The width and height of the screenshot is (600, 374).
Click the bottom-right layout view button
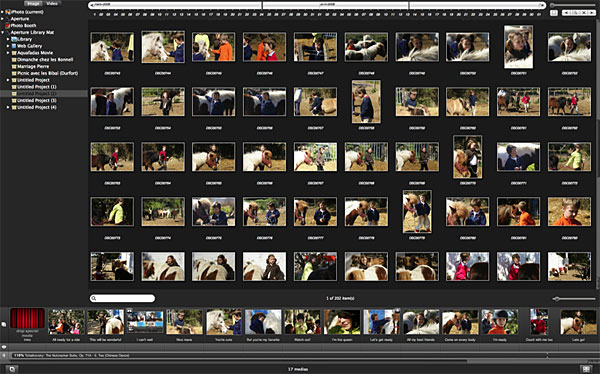pyautogui.click(x=586, y=369)
